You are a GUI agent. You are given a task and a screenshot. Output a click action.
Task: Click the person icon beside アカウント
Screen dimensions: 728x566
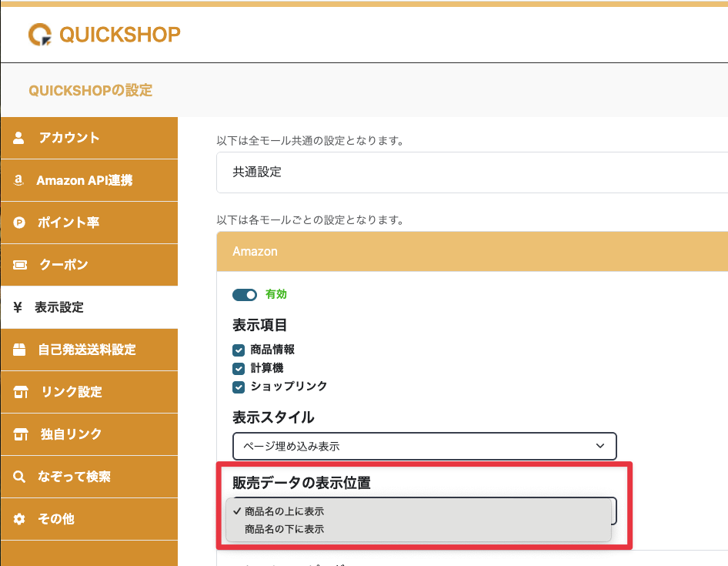point(19,138)
